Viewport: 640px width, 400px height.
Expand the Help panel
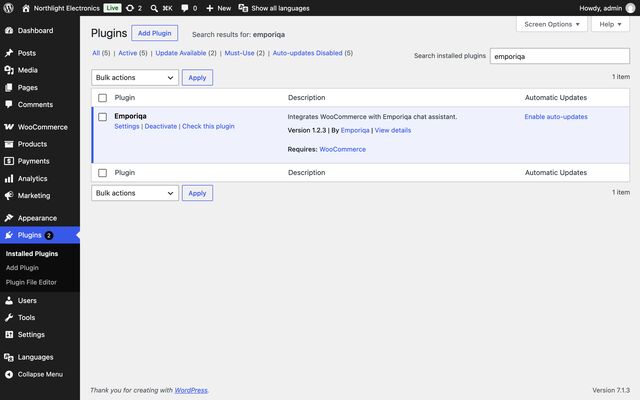coord(610,24)
